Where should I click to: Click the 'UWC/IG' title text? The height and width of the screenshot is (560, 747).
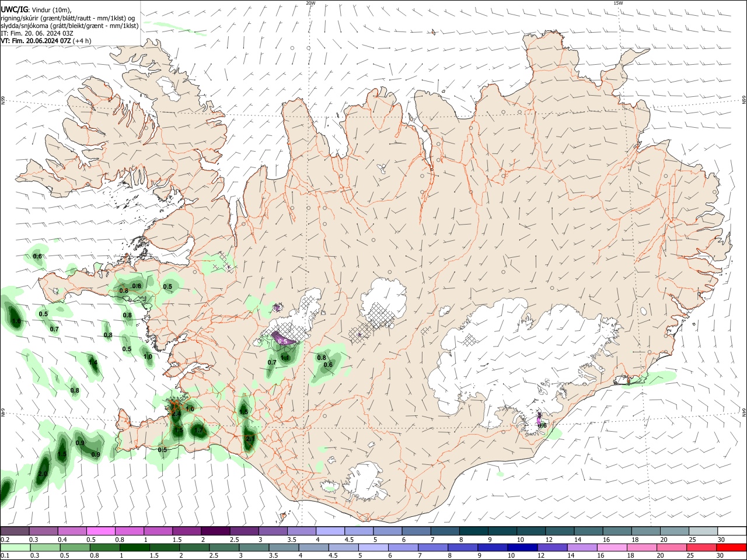tap(14, 10)
